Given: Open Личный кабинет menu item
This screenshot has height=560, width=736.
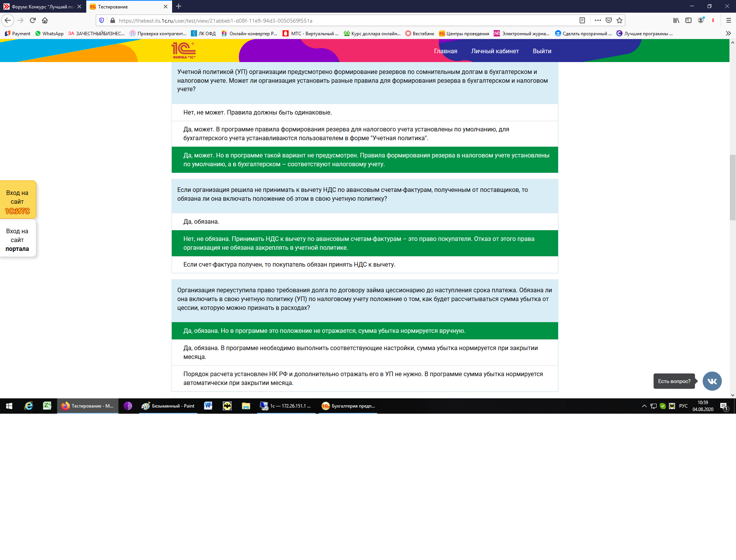Looking at the screenshot, I should point(495,51).
